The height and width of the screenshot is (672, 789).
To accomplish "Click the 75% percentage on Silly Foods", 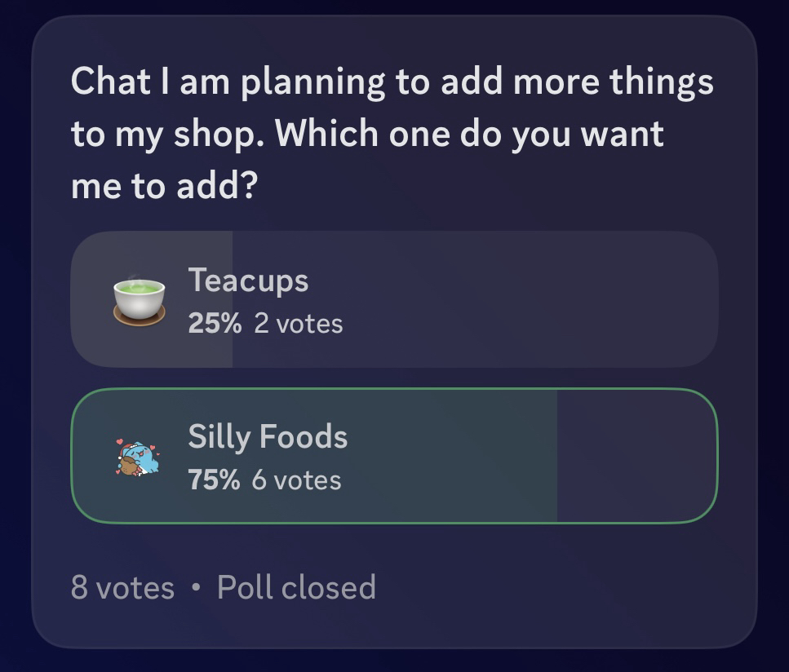I will [214, 480].
